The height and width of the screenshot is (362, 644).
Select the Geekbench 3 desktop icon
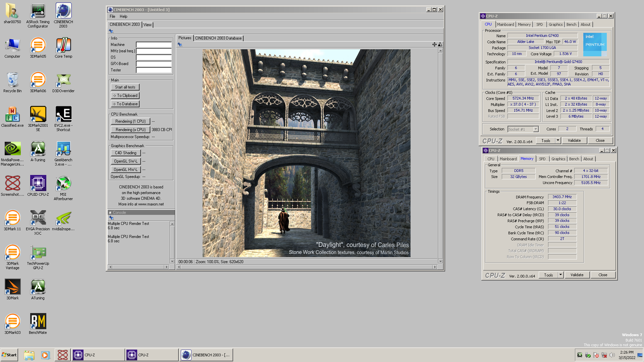(x=63, y=153)
